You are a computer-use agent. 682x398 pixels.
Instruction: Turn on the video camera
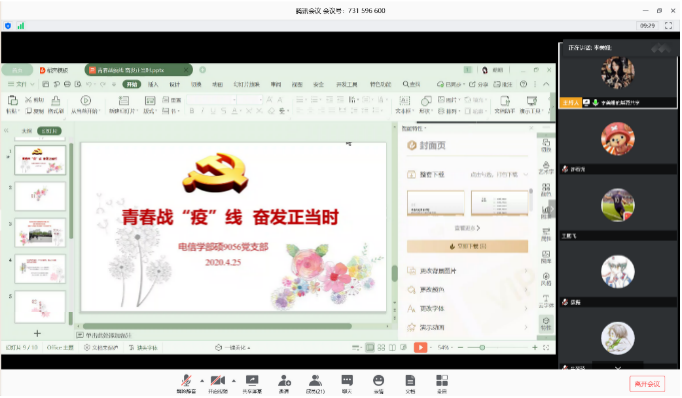pos(217,383)
